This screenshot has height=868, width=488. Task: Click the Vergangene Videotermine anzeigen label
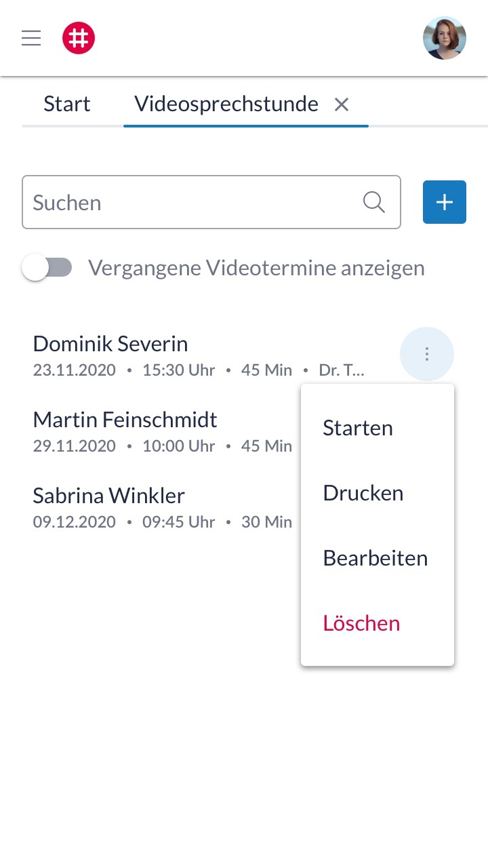coord(256,268)
